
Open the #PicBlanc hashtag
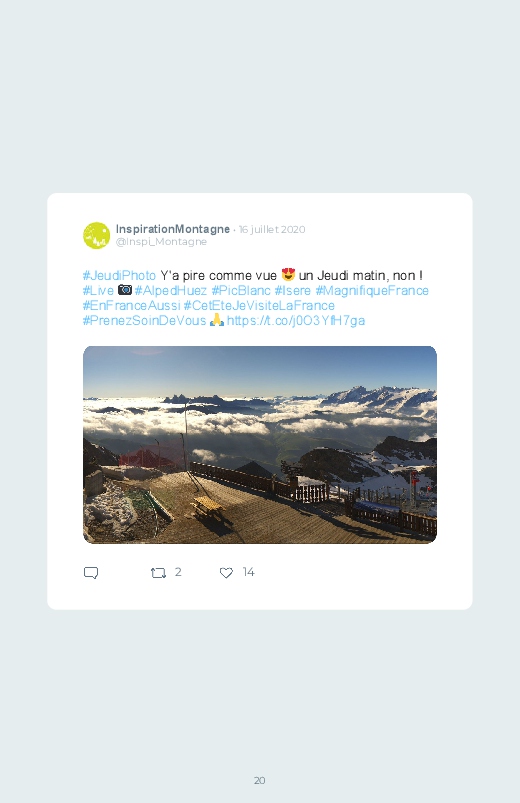pos(241,290)
